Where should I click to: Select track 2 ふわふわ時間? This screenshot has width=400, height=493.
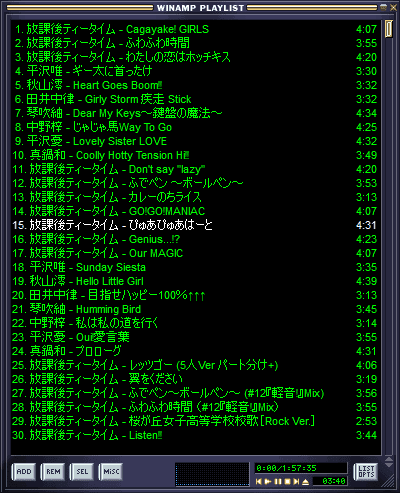click(x=196, y=43)
